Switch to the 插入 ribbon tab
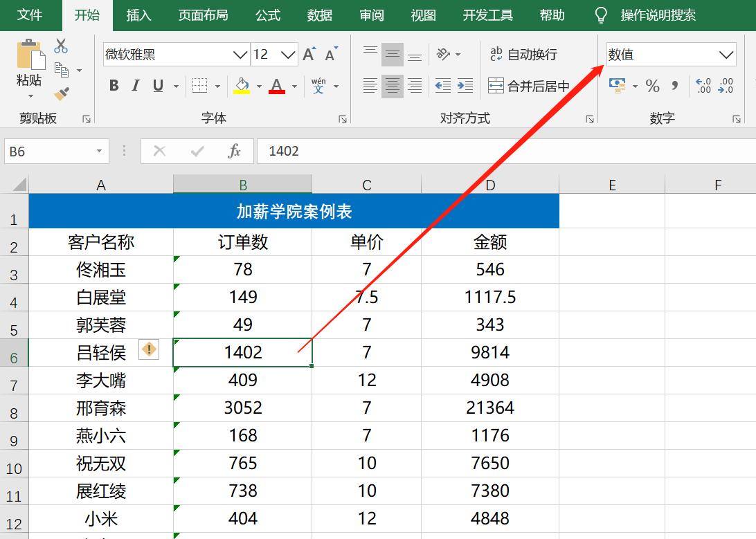Screen dimensions: 756x539 (x=138, y=14)
